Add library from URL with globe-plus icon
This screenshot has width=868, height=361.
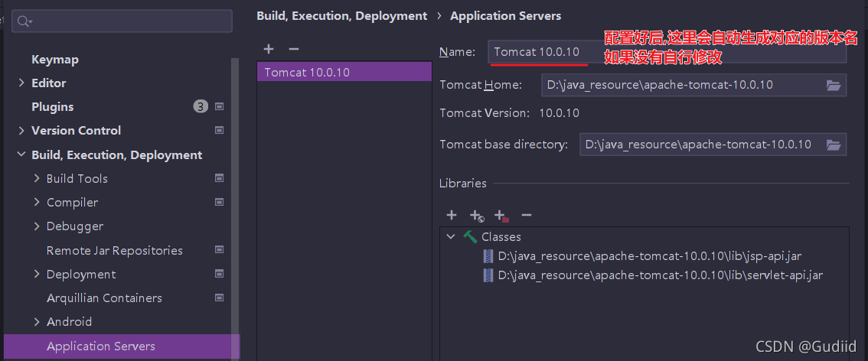point(477,216)
